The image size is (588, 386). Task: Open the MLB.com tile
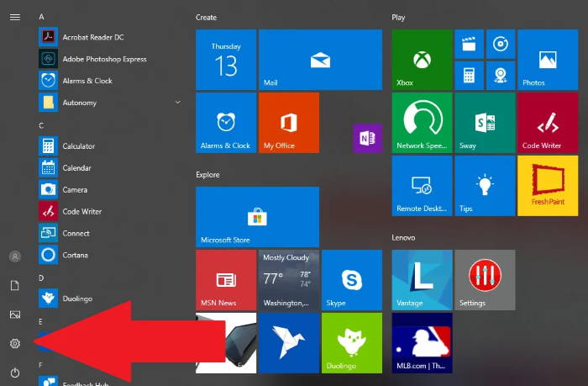click(422, 343)
